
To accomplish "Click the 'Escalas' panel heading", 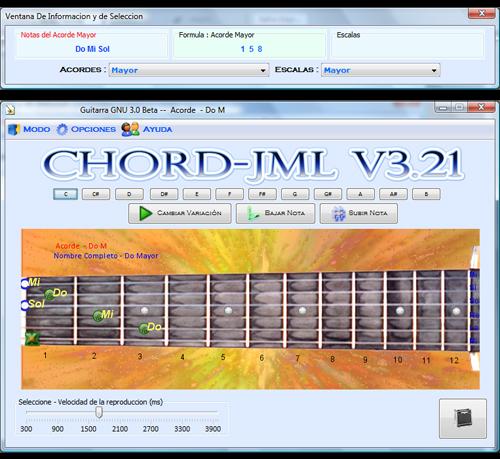I will [x=348, y=35].
